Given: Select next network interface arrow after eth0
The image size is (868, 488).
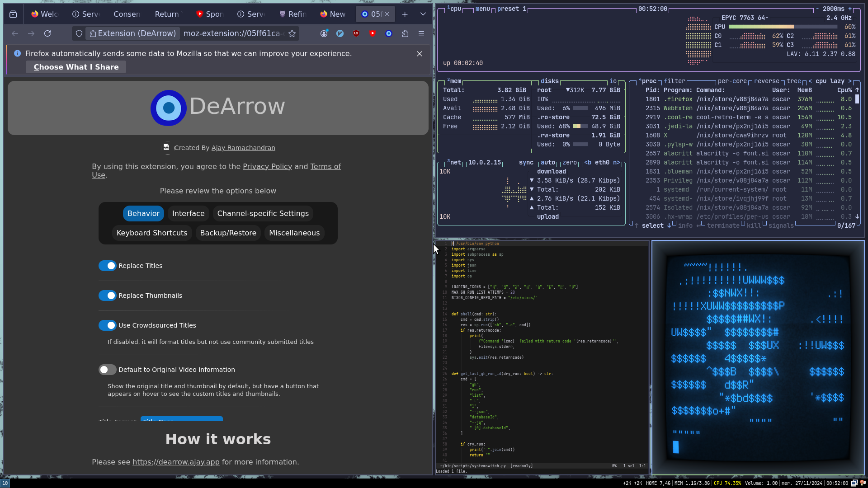Looking at the screenshot, I should tap(616, 163).
